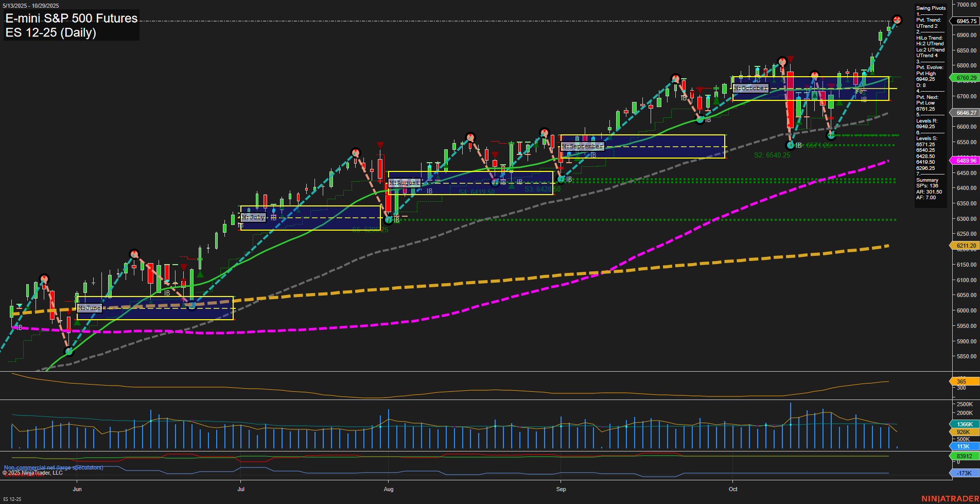The width and height of the screenshot is (980, 504).
Task: Select the M:September box label
Action: (583, 146)
